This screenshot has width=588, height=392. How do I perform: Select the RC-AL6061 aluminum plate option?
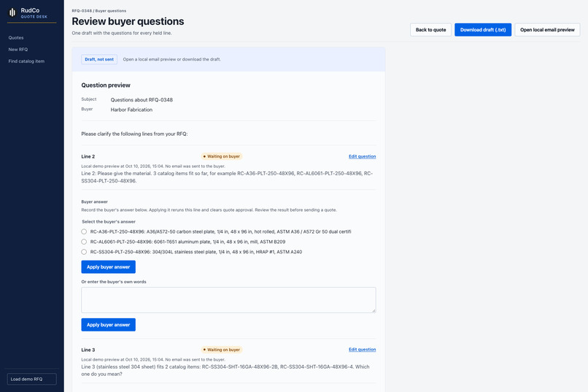pyautogui.click(x=84, y=242)
